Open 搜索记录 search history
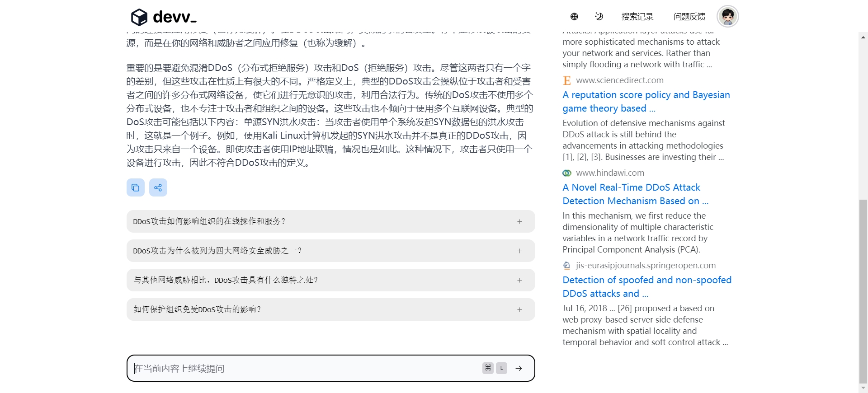The image size is (868, 393). tap(637, 17)
